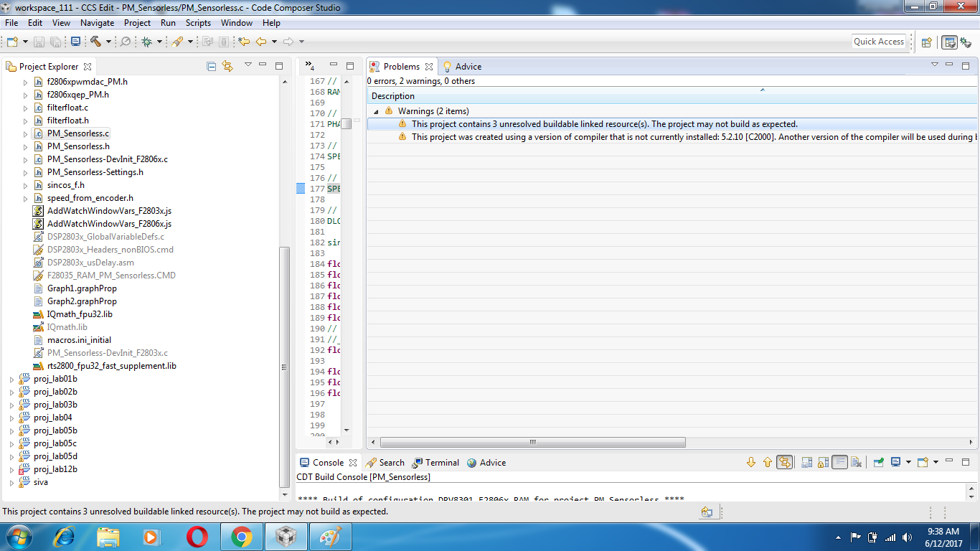Open the Back navigation history dropdown
The width and height of the screenshot is (980, 551).
pyautogui.click(x=274, y=42)
